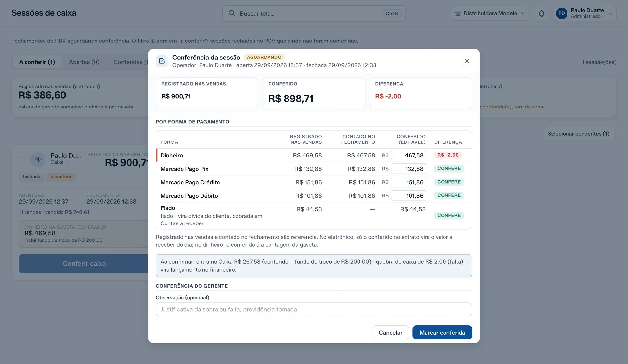Click the notification bell icon

pyautogui.click(x=542, y=13)
